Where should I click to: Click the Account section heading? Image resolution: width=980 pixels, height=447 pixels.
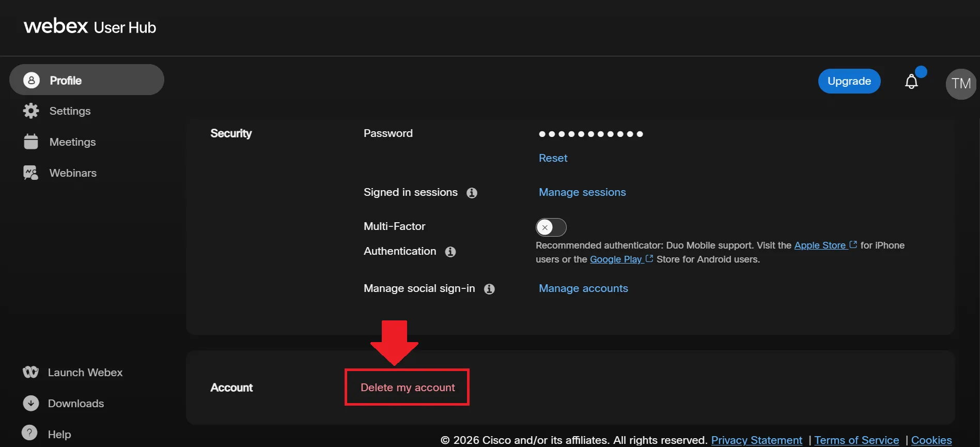pyautogui.click(x=231, y=388)
